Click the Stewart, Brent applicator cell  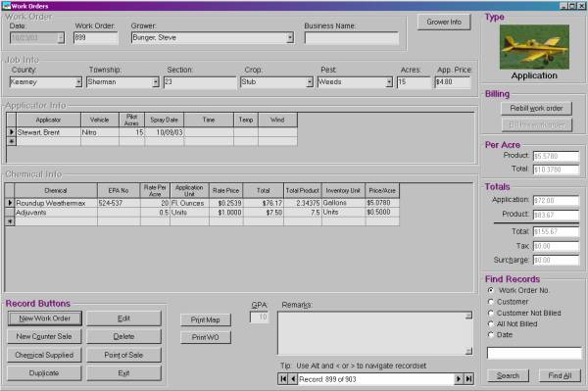pos(48,132)
